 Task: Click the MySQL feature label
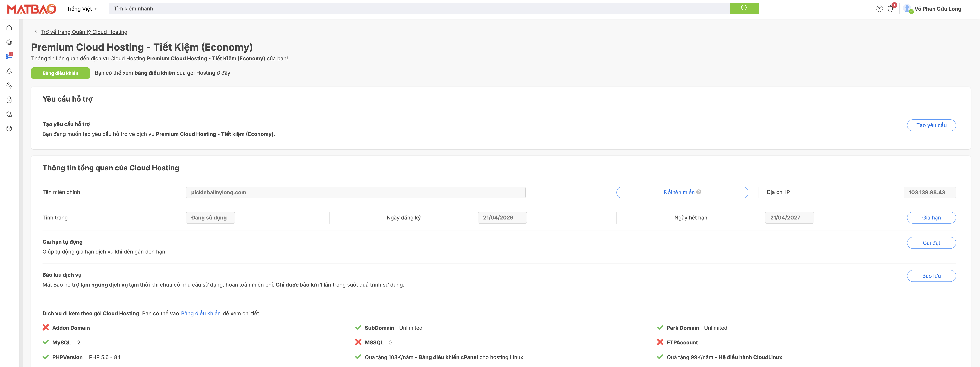tap(62, 343)
